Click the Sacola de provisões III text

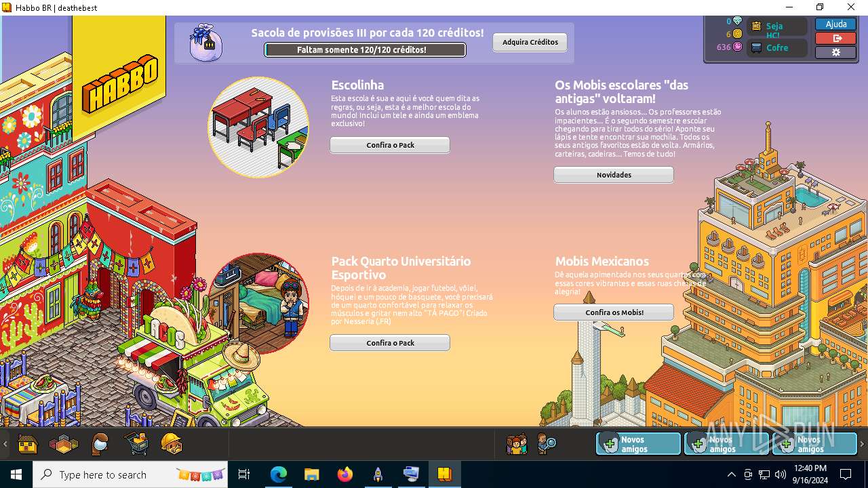(367, 33)
